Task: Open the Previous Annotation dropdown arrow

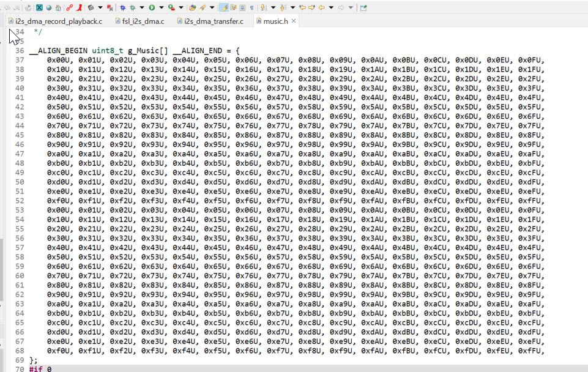Action: point(292,7)
